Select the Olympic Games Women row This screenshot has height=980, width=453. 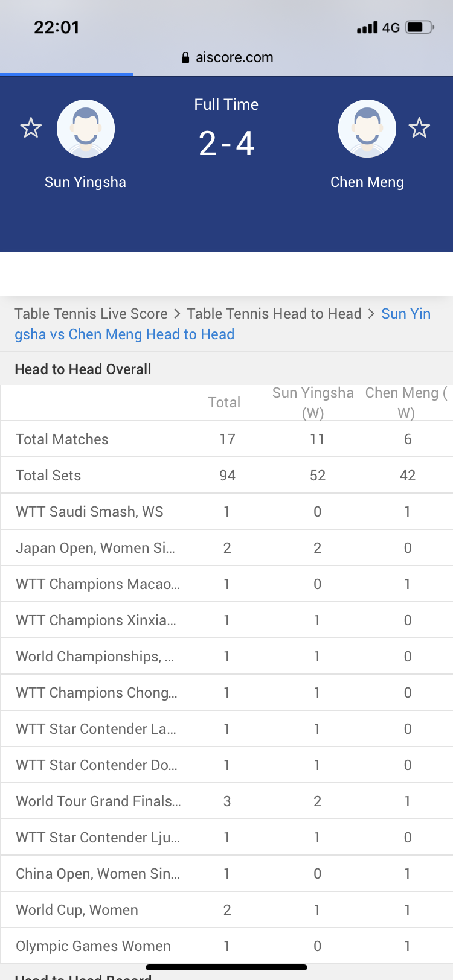(x=226, y=946)
